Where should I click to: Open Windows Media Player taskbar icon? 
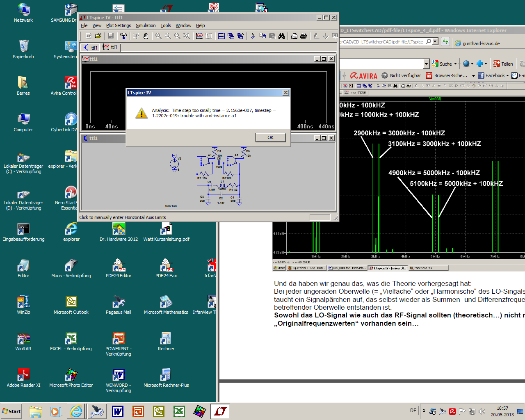tap(56, 411)
